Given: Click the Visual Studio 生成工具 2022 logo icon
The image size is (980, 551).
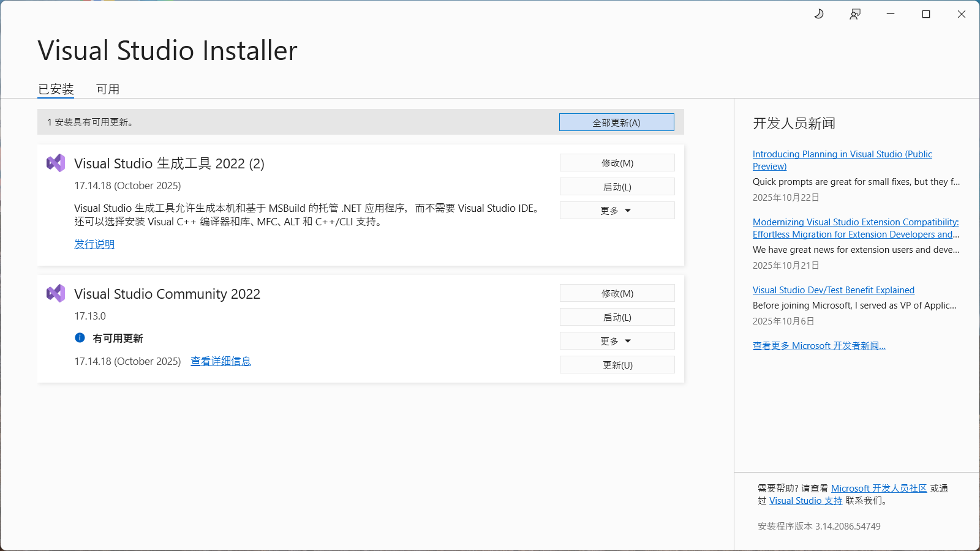Looking at the screenshot, I should [56, 163].
